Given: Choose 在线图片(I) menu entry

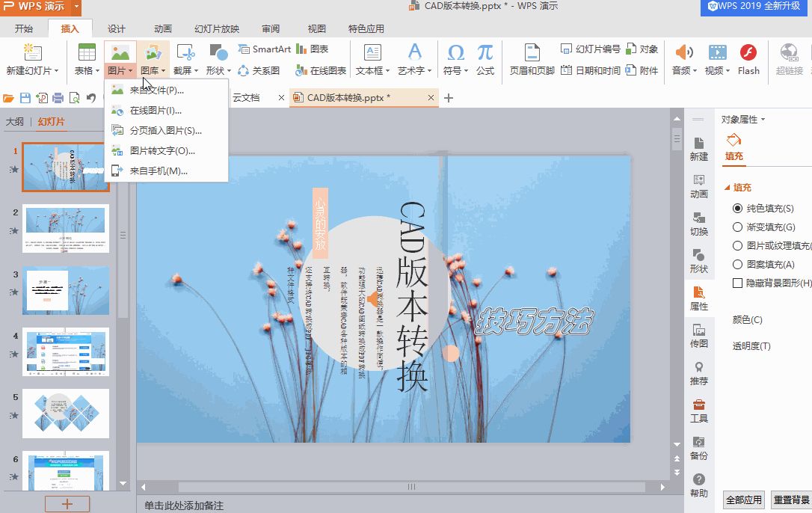Looking at the screenshot, I should click(x=166, y=111).
